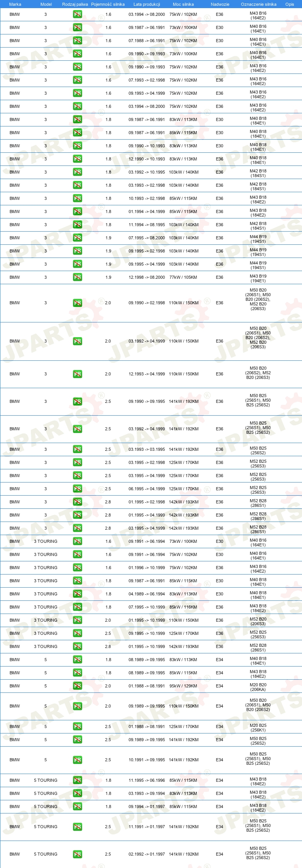Click the 07.1993 -> 02.1998 production years cell

tap(147, 80)
